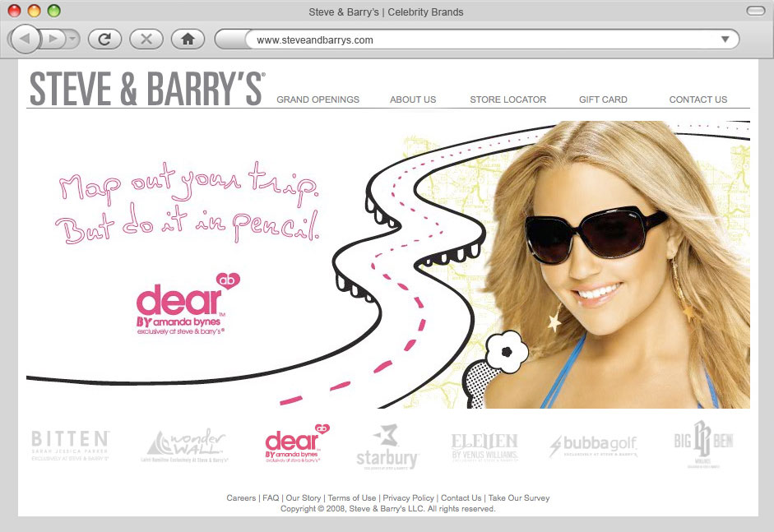Reload the page with the refresh button
Image resolution: width=774 pixels, height=532 pixels.
[104, 39]
